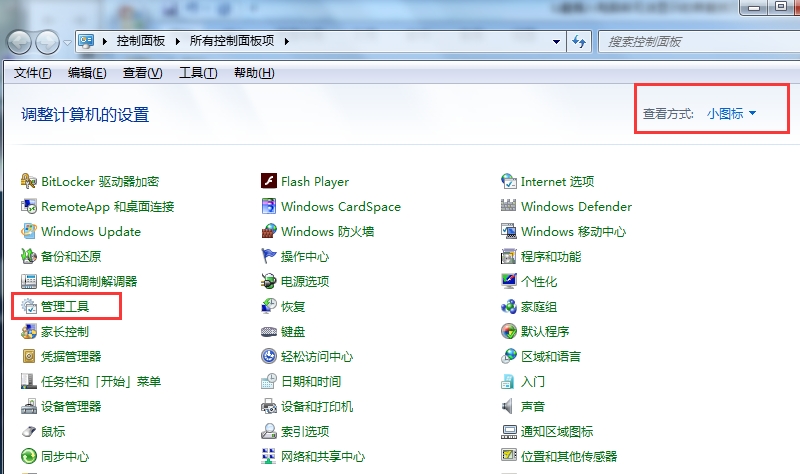This screenshot has width=800, height=474.
Task: Open the 帮助(H) menu
Action: (254, 73)
